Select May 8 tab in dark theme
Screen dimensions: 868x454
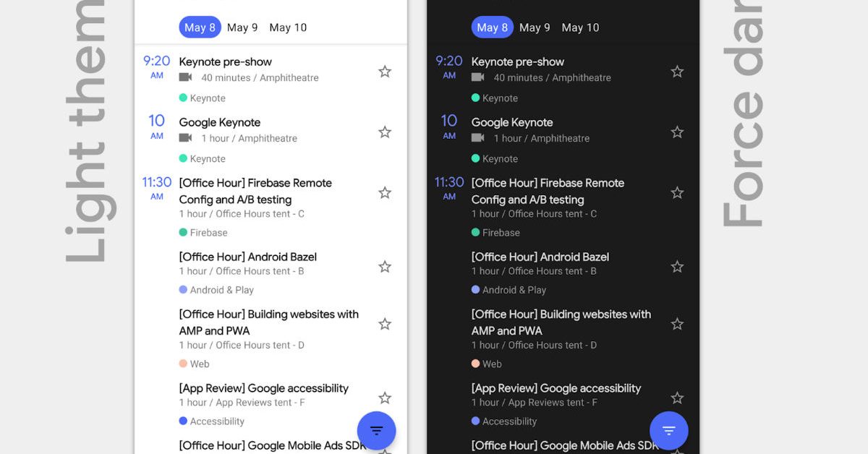[491, 27]
